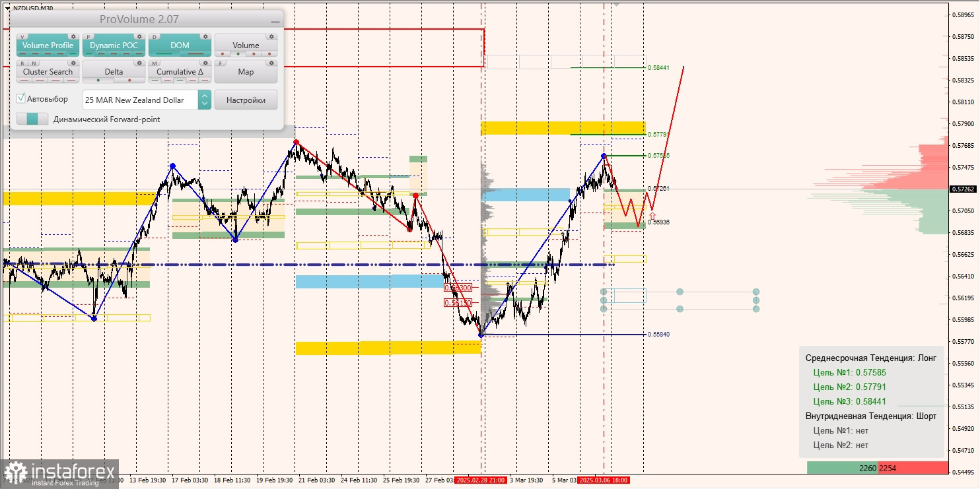Click the V hotkey tag on Volume Profile
Screen dimensions: 980x489
pos(22,37)
